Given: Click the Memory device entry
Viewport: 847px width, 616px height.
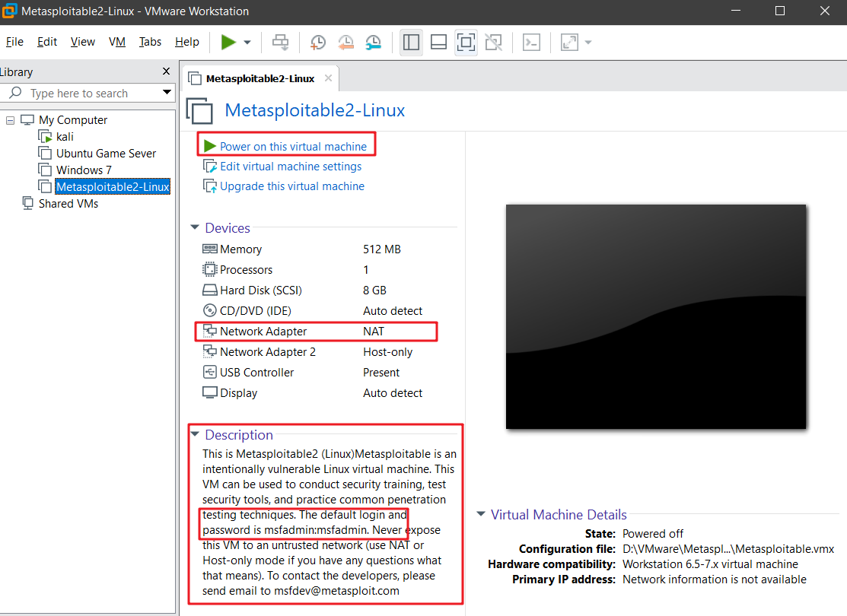Looking at the screenshot, I should pyautogui.click(x=240, y=249).
